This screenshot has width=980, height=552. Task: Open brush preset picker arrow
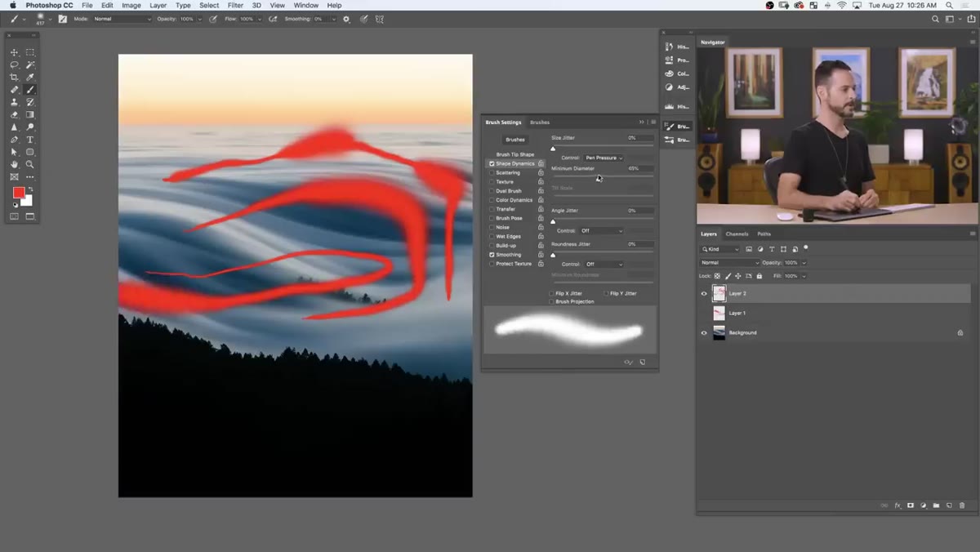click(50, 19)
